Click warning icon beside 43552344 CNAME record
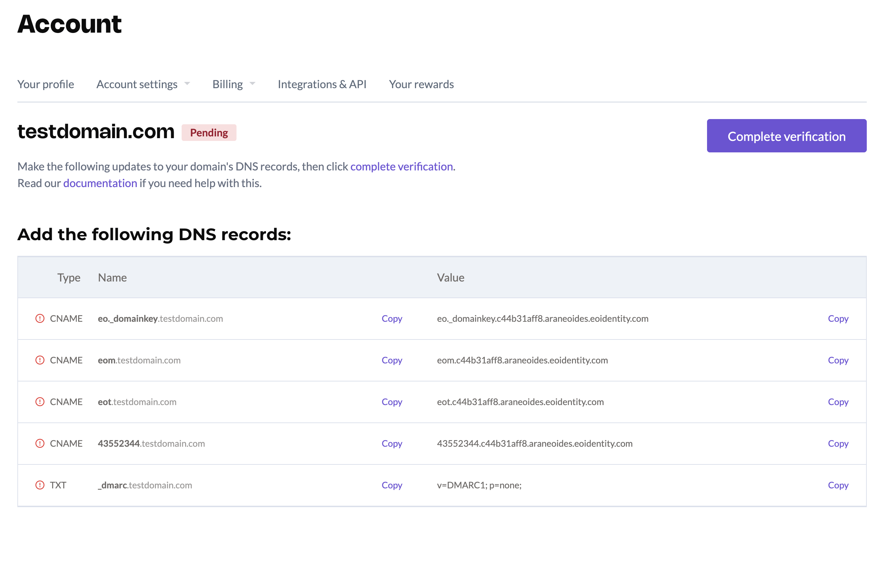The width and height of the screenshot is (889, 588). (x=40, y=443)
